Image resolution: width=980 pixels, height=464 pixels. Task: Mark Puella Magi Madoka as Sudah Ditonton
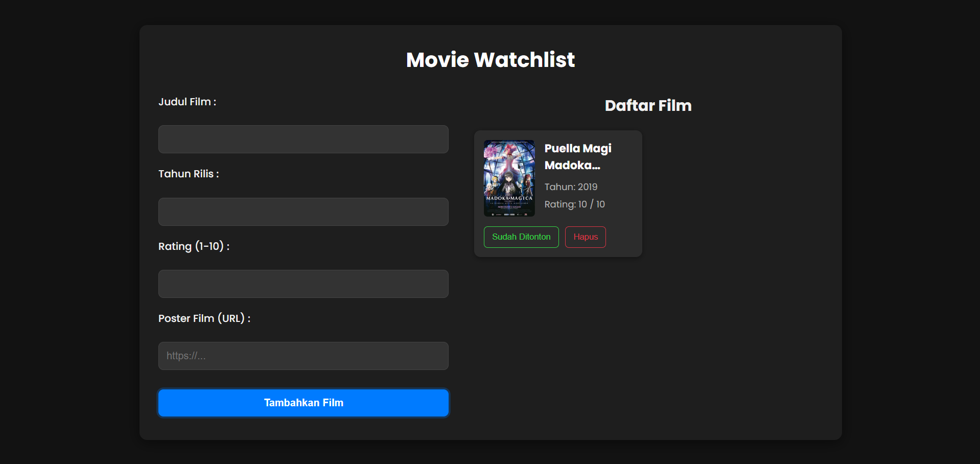pos(521,237)
